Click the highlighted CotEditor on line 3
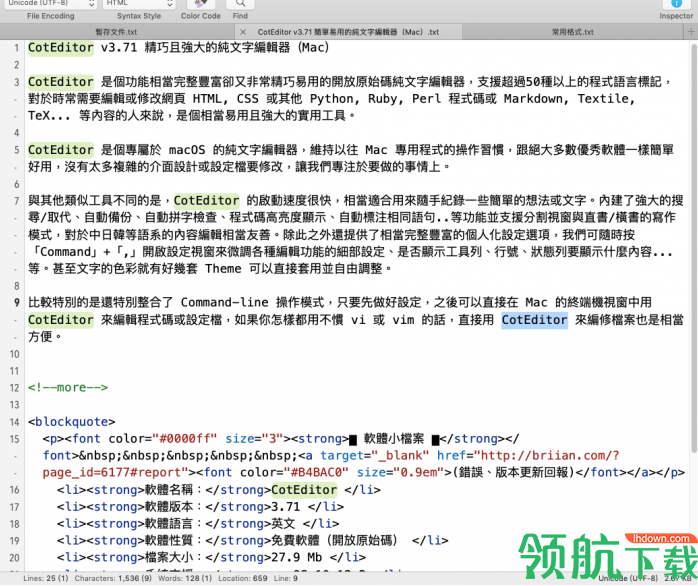The height and width of the screenshot is (586, 698). [61, 82]
